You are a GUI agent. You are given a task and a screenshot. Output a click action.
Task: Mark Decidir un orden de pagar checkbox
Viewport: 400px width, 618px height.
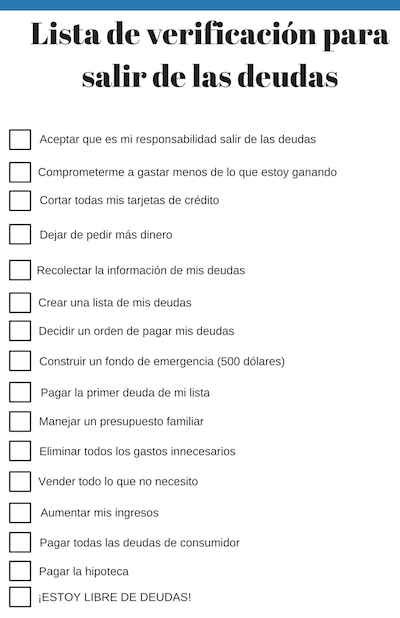pos(20,331)
